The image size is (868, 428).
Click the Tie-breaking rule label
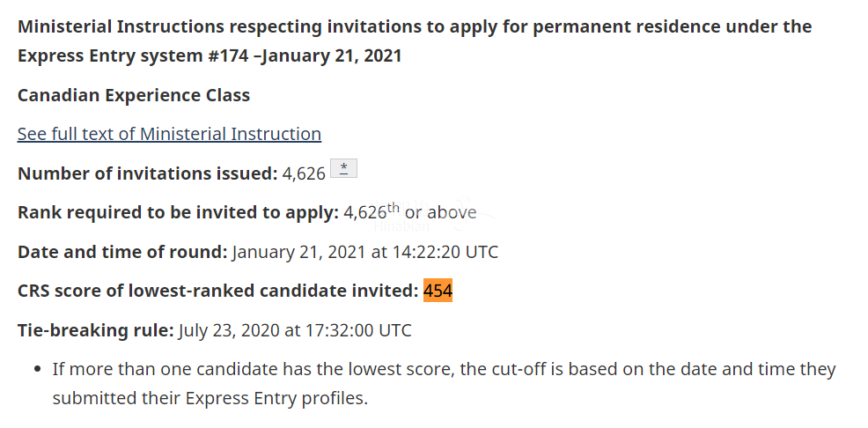point(95,331)
